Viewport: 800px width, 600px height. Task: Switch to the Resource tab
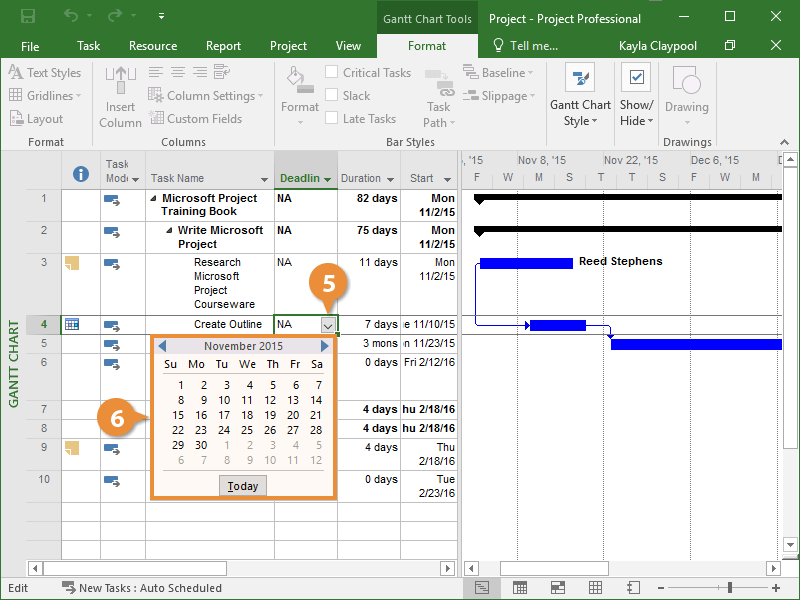coord(153,46)
